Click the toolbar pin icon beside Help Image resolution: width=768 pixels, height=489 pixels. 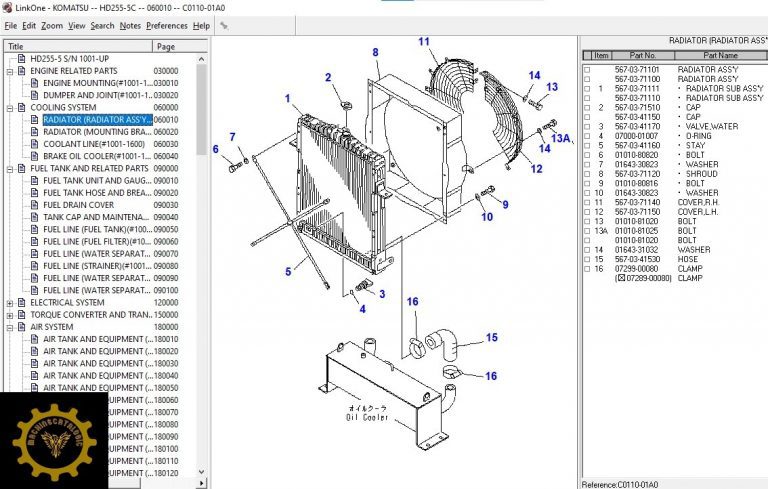pyautogui.click(x=224, y=25)
